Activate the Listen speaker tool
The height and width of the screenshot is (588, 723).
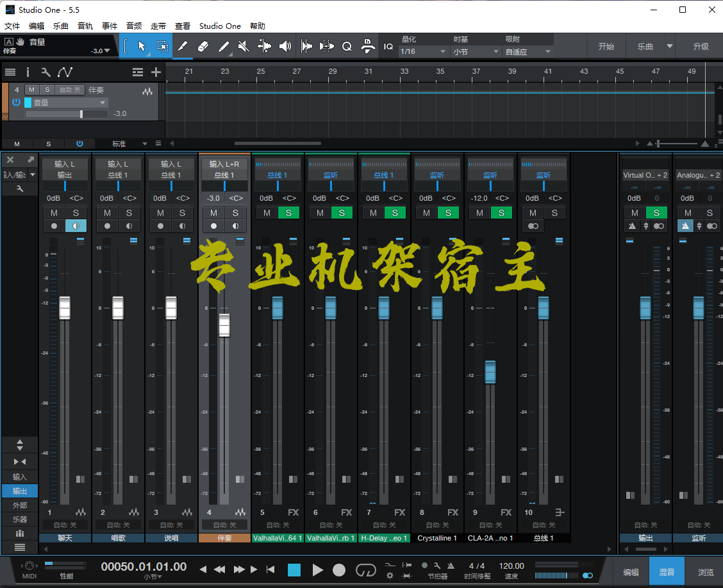pyautogui.click(x=285, y=46)
